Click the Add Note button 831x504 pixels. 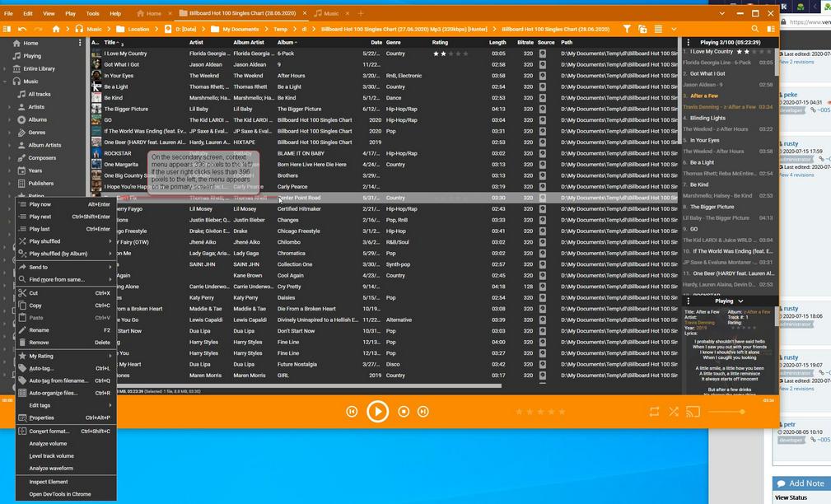pos(800,483)
